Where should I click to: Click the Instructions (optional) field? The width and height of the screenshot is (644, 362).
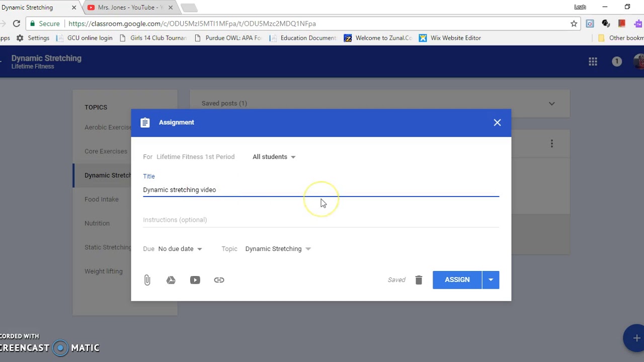[x=321, y=220]
